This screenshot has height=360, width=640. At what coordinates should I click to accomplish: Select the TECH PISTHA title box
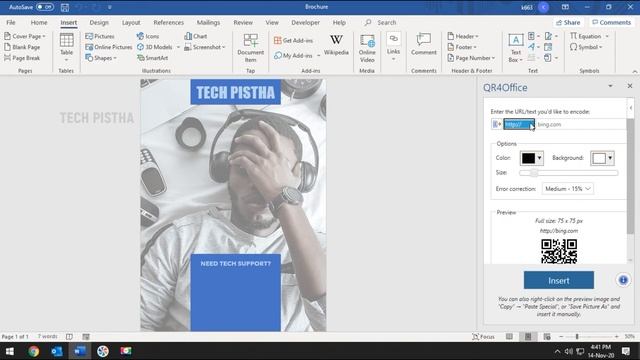pyautogui.click(x=236, y=92)
